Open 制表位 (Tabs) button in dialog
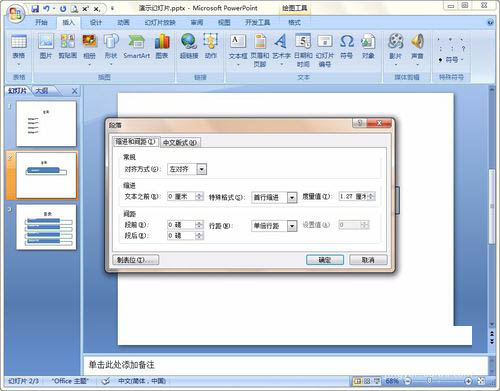500x391 pixels. (136, 260)
